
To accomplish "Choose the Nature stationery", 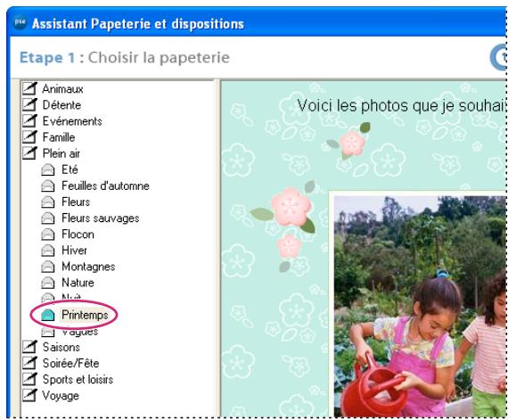I will (78, 283).
